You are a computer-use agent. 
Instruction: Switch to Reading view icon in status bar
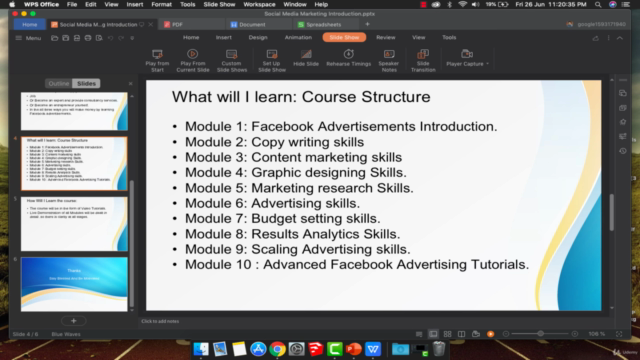tap(461, 334)
